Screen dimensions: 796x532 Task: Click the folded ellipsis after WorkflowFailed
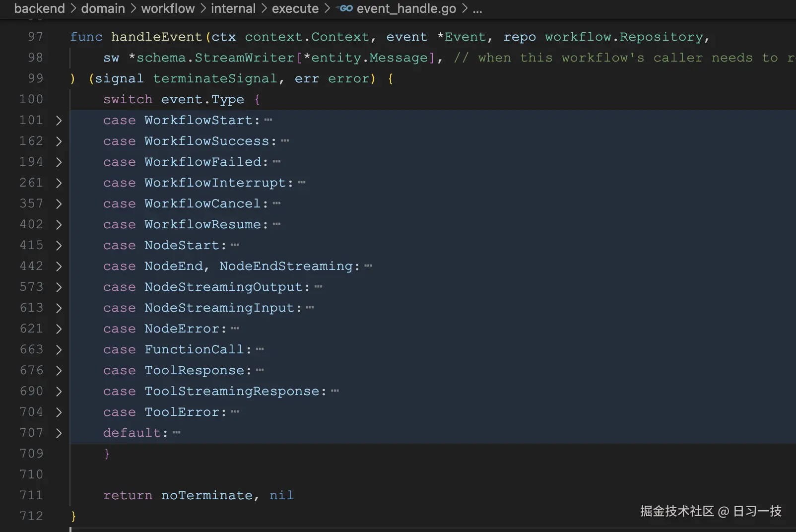277,162
